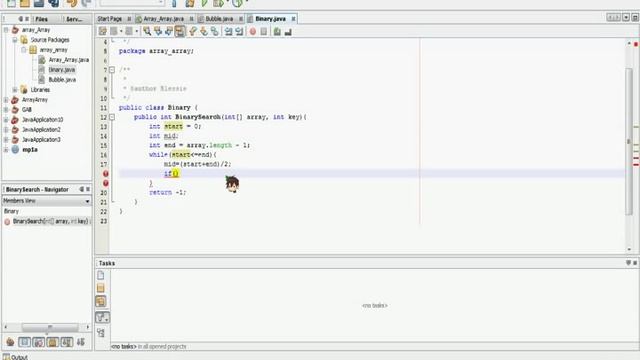The height and width of the screenshot is (360, 640).
Task: Open Forward navigation history dropdown arrow
Action: [x=137, y=31]
